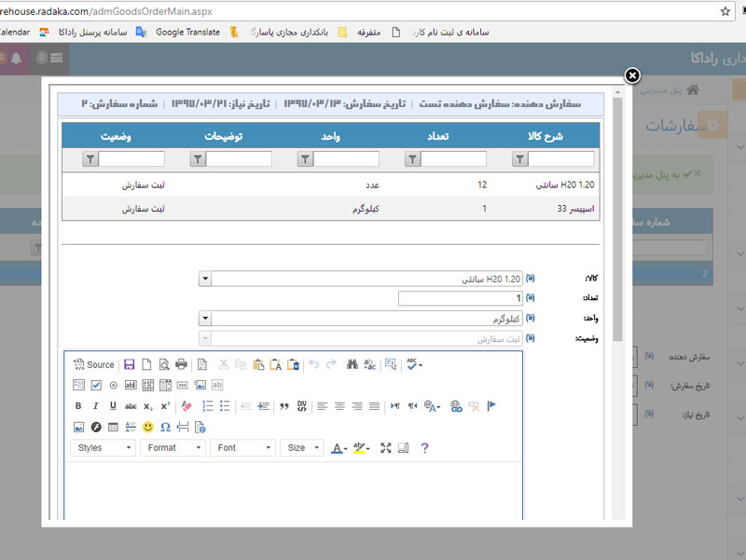Maximize the editor with the expand icon
This screenshot has height=560, width=746.
[x=386, y=448]
